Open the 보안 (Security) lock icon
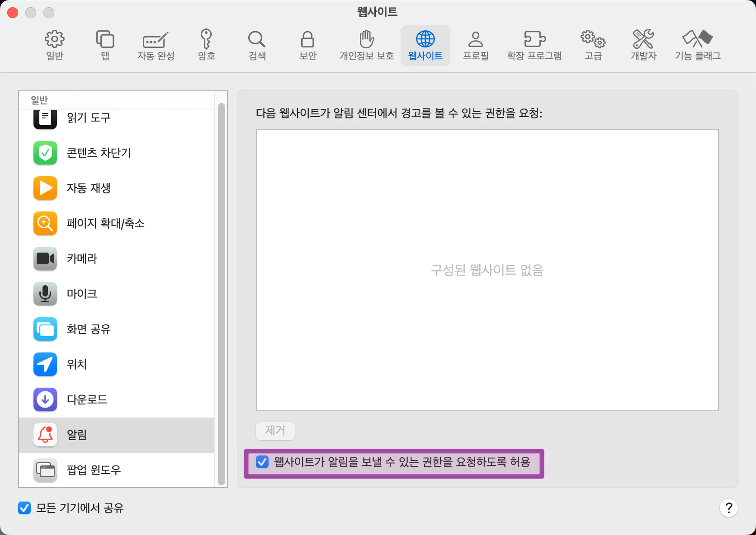756x535 pixels. click(x=307, y=39)
